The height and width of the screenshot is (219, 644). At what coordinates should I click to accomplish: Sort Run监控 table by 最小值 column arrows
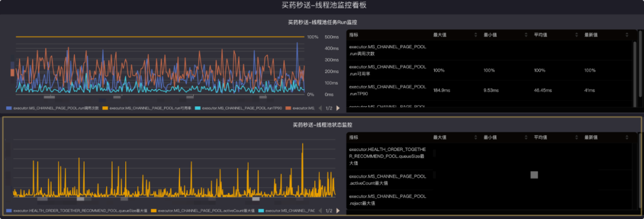tap(526, 35)
